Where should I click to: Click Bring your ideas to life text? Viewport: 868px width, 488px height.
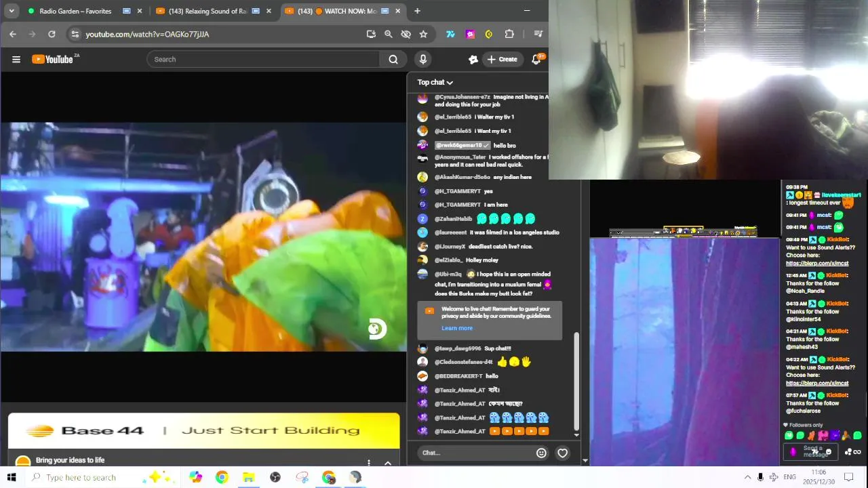(70, 460)
